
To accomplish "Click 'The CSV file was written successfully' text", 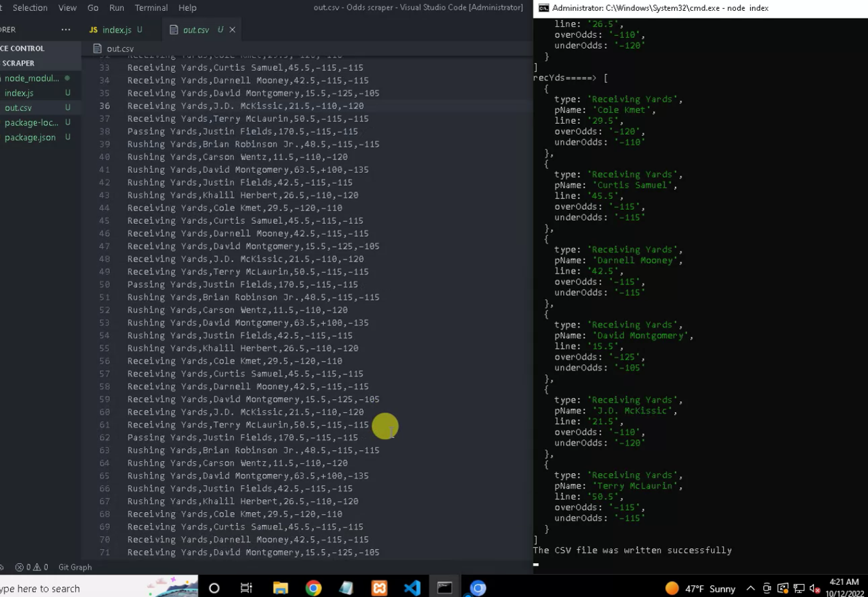I will [x=632, y=550].
